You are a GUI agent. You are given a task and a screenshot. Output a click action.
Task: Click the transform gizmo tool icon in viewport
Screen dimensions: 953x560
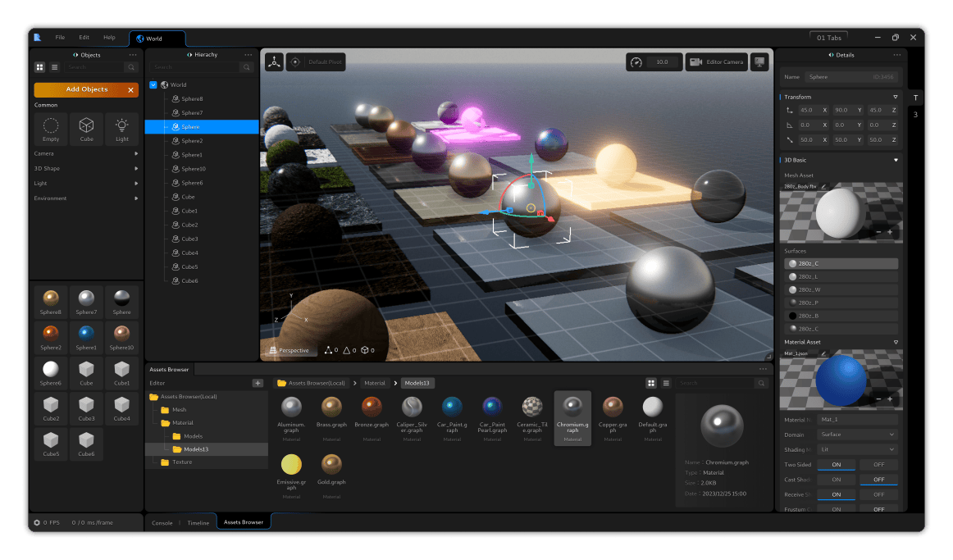[x=273, y=61]
